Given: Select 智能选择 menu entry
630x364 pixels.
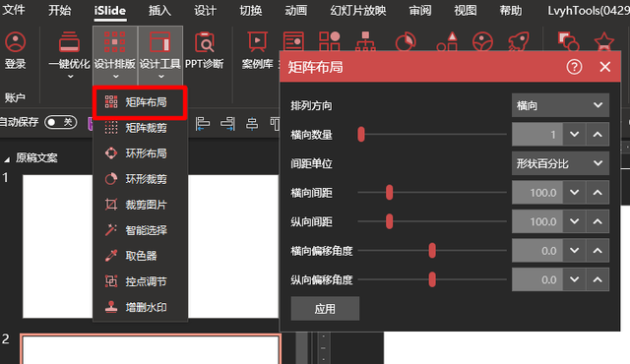Looking at the screenshot, I should [x=140, y=230].
